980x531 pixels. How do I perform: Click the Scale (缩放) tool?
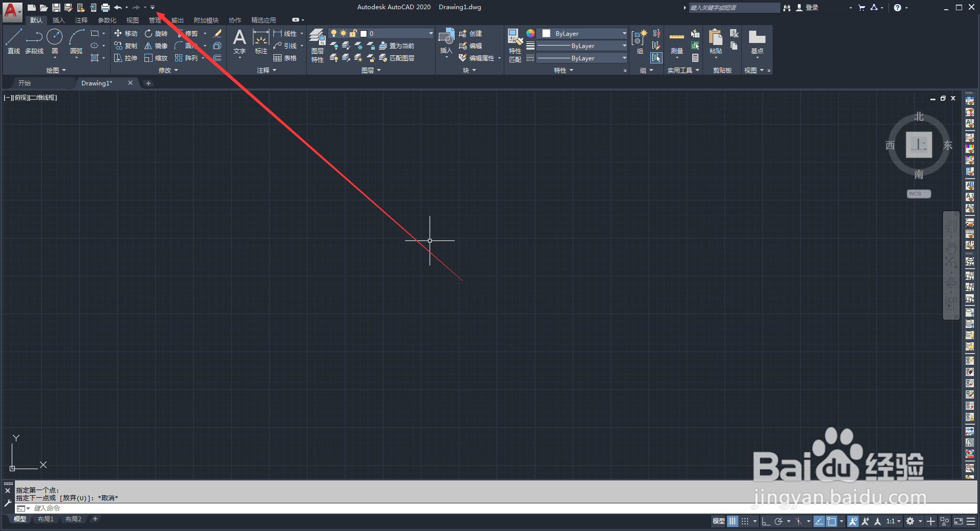156,58
